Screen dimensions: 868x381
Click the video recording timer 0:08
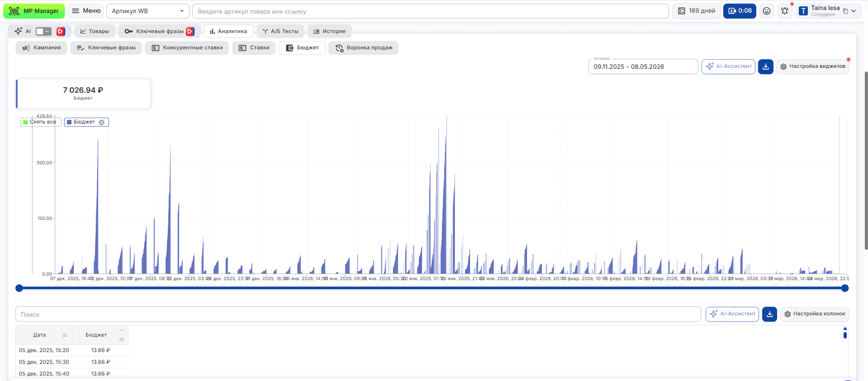(x=740, y=11)
